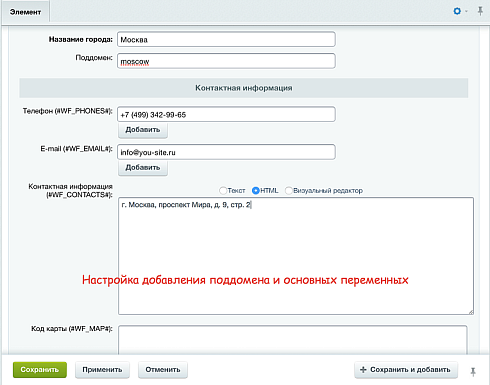Screen dimensions: 490x385
Task: Focus the E-mail input field
Action: click(x=226, y=152)
